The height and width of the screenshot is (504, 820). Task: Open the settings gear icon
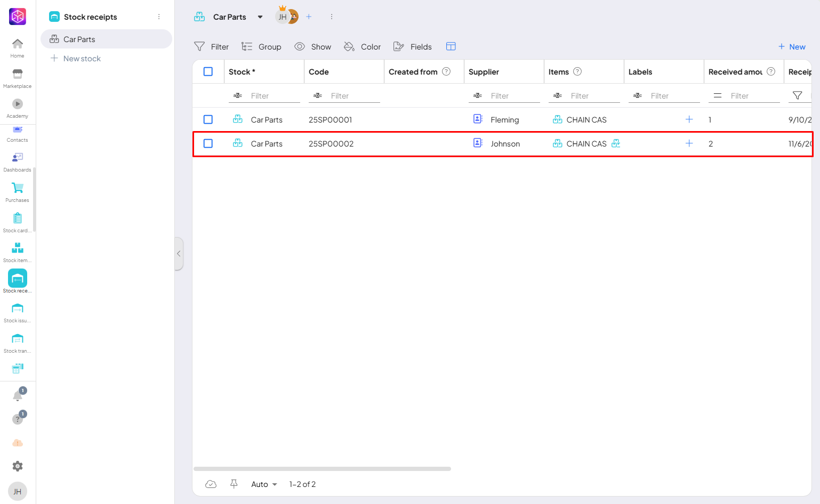click(x=18, y=466)
